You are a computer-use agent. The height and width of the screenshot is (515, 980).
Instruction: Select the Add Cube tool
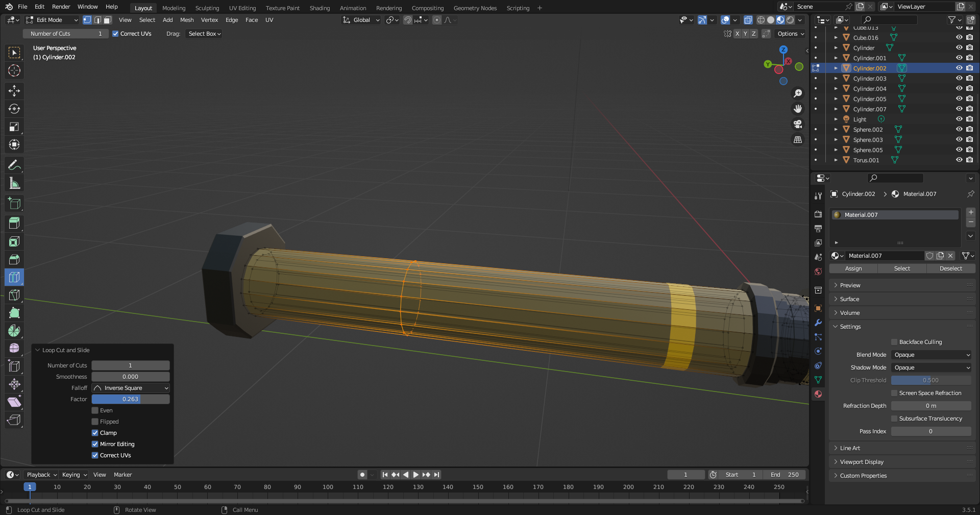pyautogui.click(x=14, y=203)
